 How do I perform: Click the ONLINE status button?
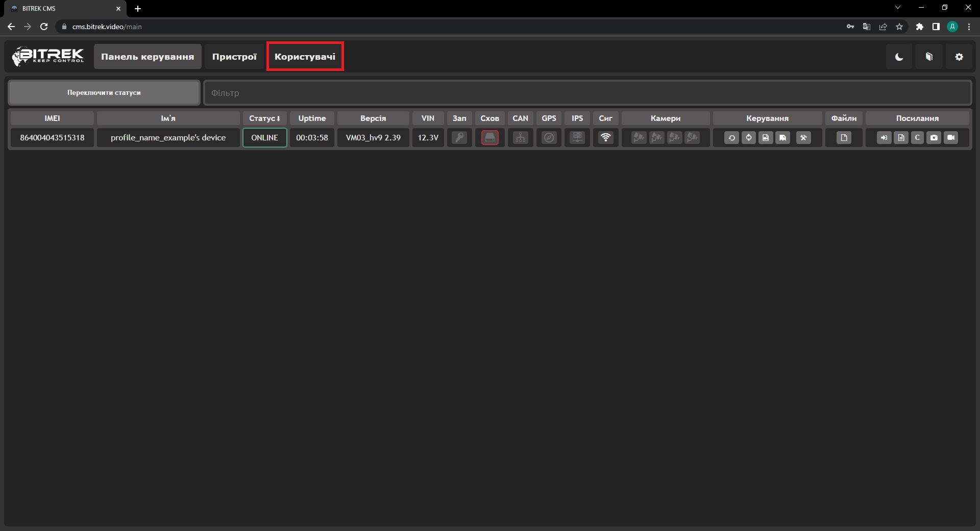[264, 138]
